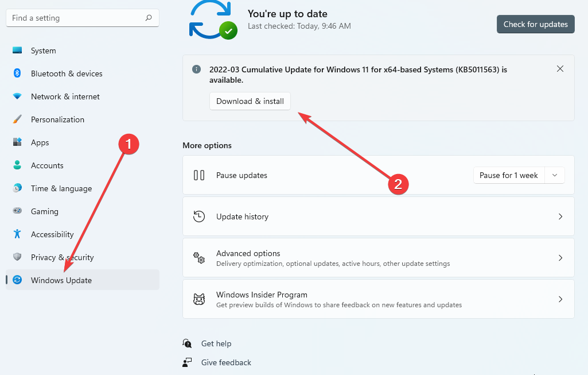Click the Apps icon in sidebar

click(17, 142)
